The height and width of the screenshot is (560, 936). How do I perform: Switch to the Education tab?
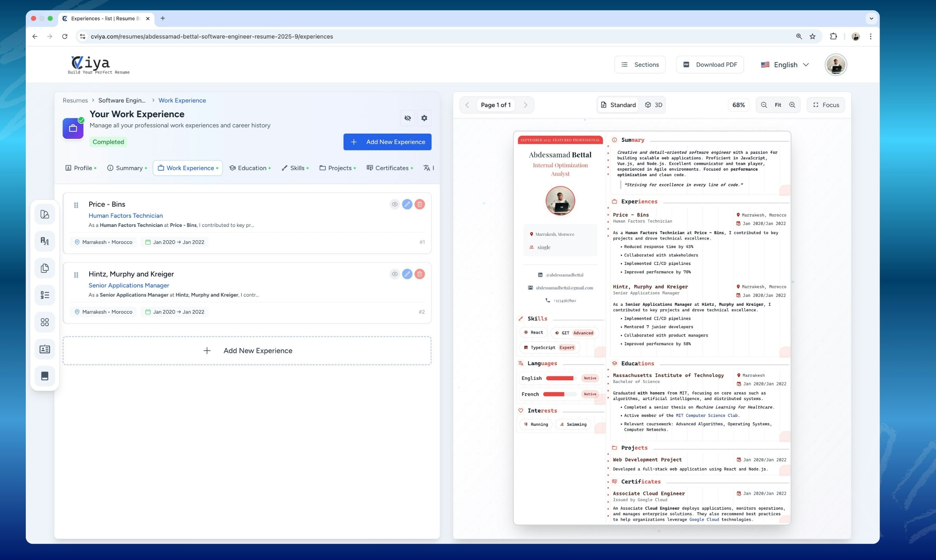click(x=249, y=168)
